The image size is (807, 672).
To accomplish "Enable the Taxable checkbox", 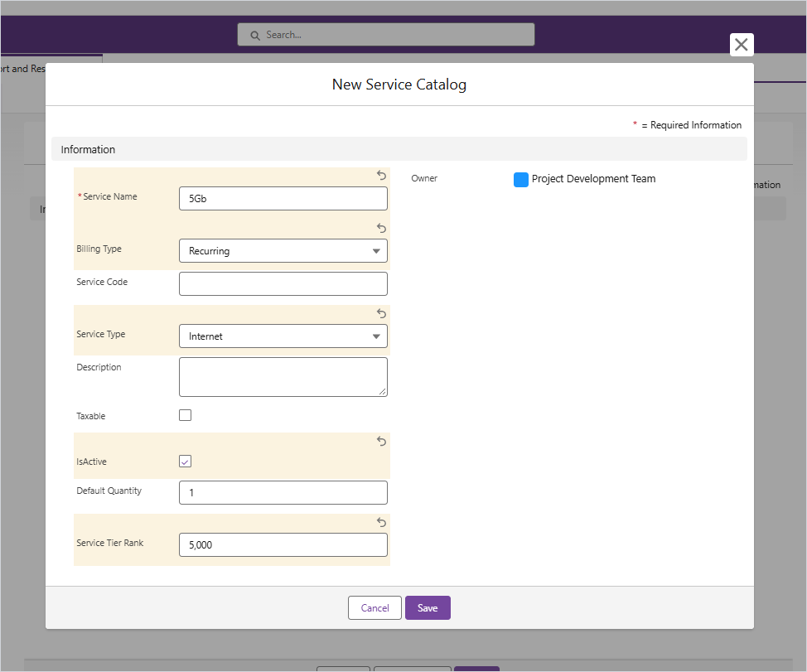I will [x=186, y=415].
